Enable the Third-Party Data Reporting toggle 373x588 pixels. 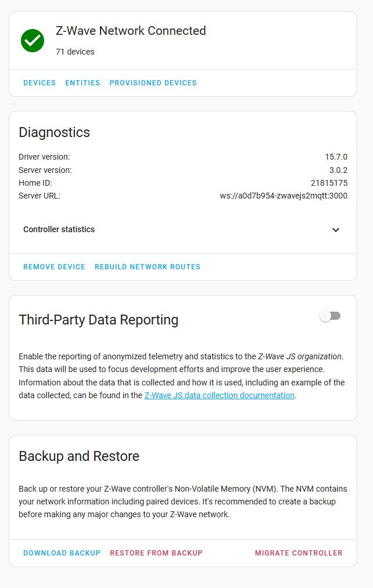330,316
